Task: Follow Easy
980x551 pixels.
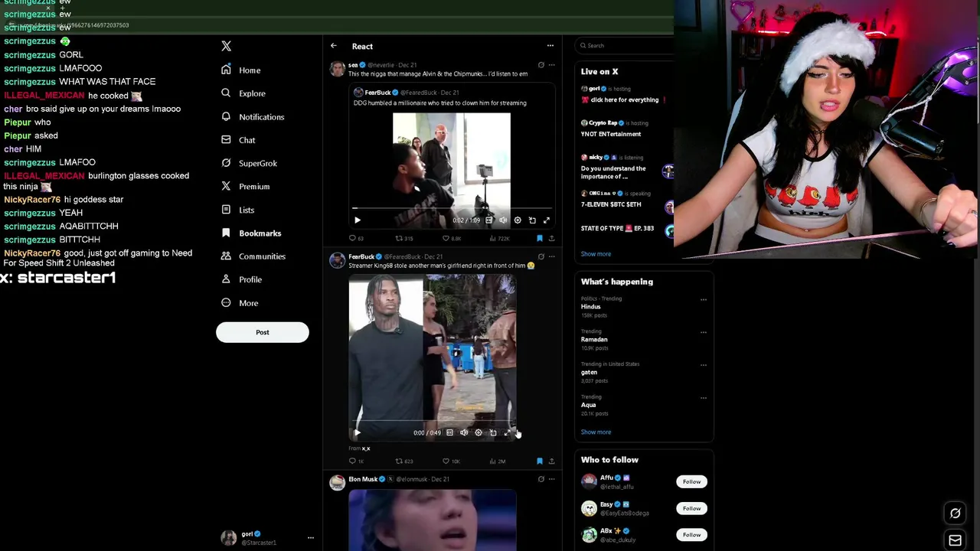Action: (691, 508)
